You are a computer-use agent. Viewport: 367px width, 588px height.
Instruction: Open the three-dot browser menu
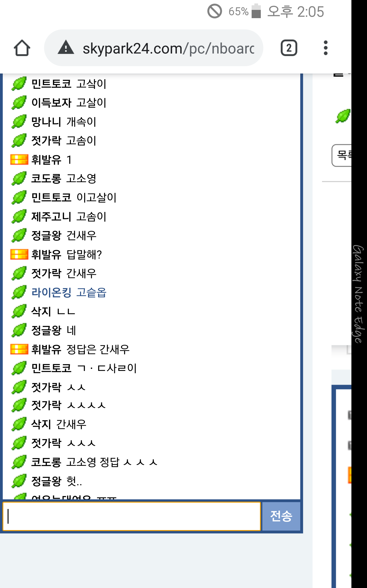325,48
